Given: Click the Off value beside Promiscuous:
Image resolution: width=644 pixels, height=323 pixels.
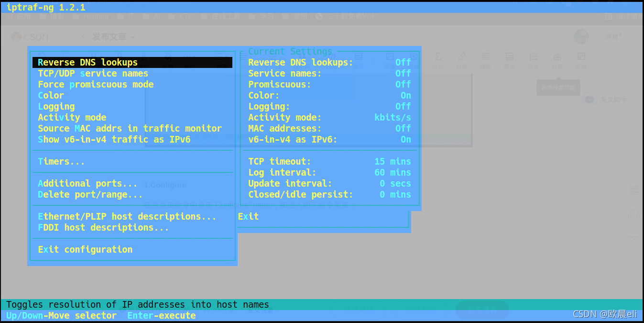Looking at the screenshot, I should (403, 84).
